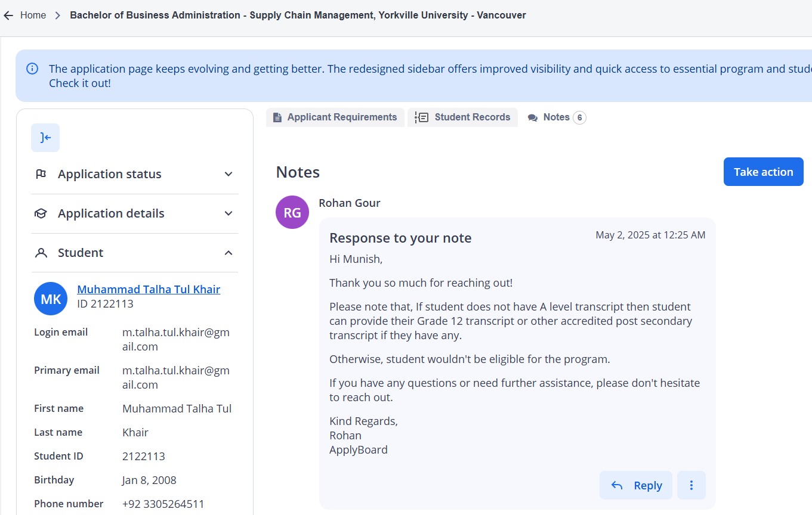812x515 pixels.
Task: Click the graduation cap icon for Application details
Action: [41, 213]
